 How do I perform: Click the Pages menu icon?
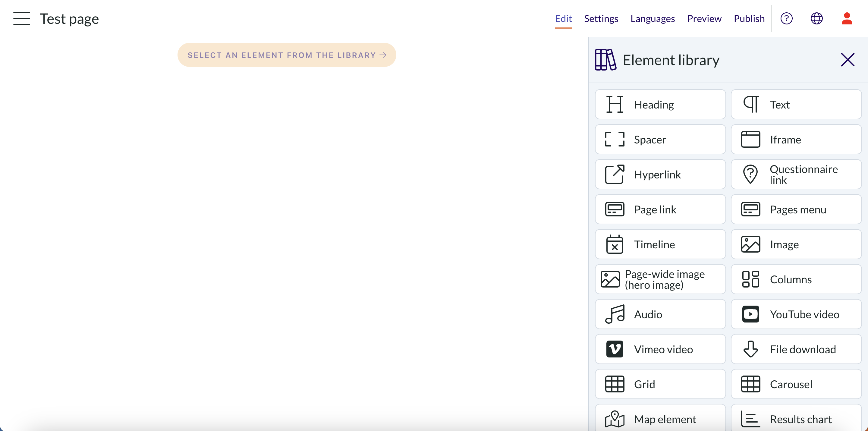750,209
